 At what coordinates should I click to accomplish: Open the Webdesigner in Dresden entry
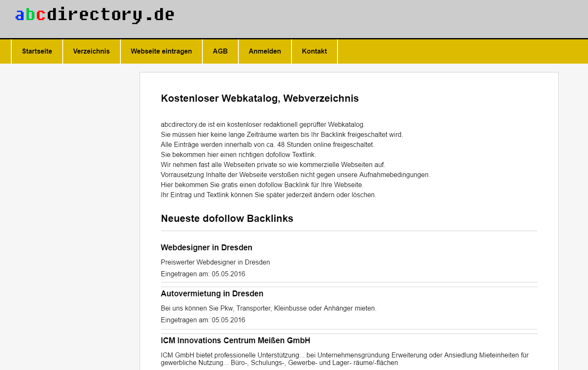point(207,247)
